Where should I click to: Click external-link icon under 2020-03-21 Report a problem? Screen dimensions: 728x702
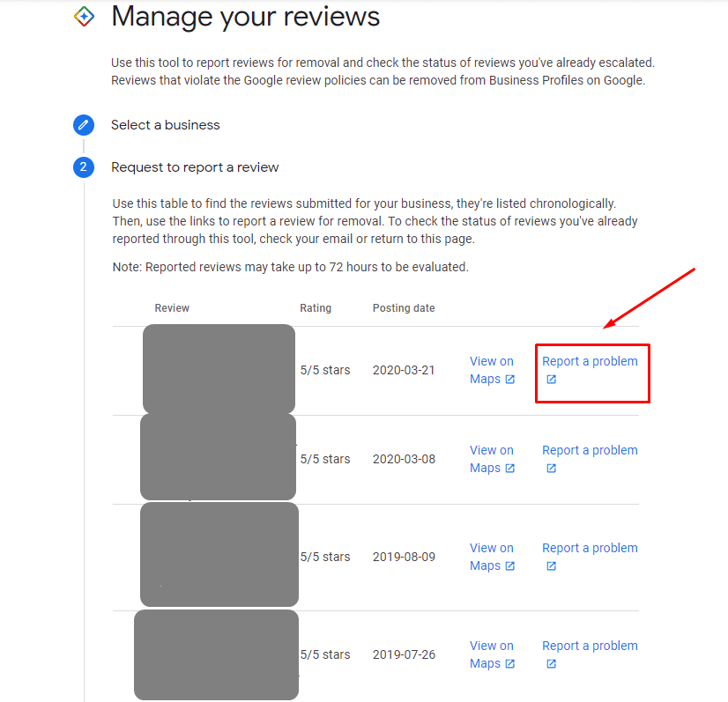point(551,380)
